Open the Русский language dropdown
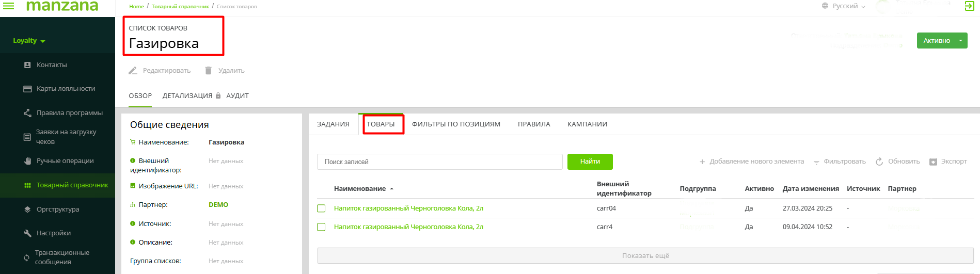 (845, 6)
